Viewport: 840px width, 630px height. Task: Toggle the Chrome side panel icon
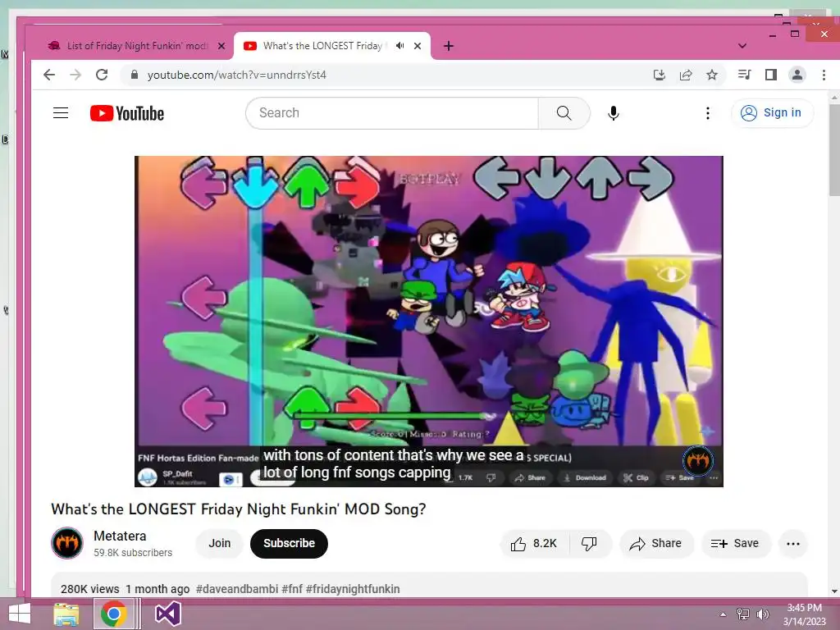coord(771,75)
